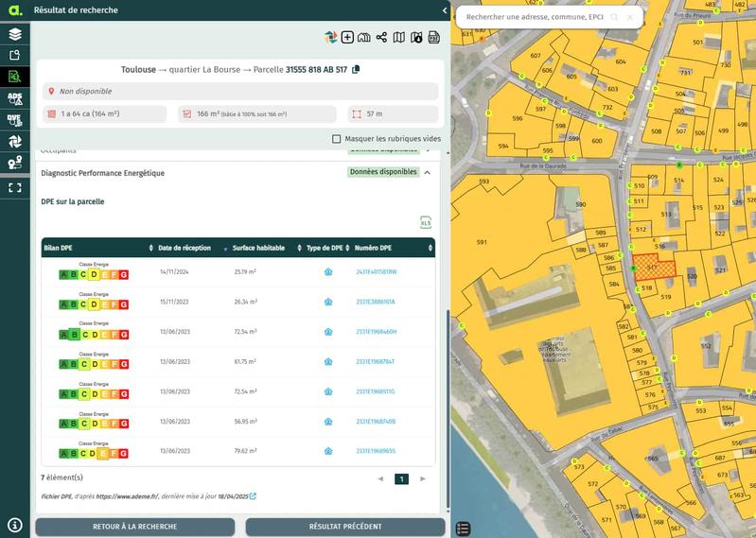
Task: Click DPE type house icon in 79.62 m² row
Action: [x=328, y=451]
